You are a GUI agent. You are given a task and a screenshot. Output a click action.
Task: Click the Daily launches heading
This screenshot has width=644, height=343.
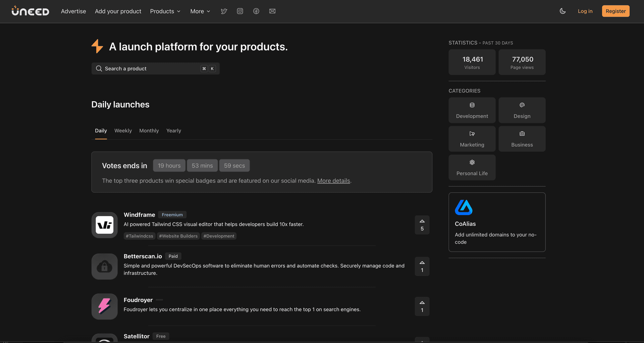(120, 105)
